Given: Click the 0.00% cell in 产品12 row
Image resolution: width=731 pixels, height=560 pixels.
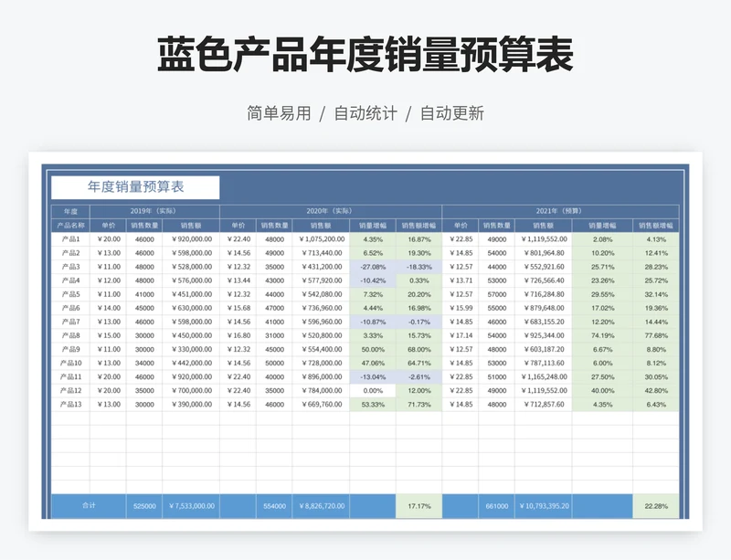Looking at the screenshot, I should tap(373, 390).
